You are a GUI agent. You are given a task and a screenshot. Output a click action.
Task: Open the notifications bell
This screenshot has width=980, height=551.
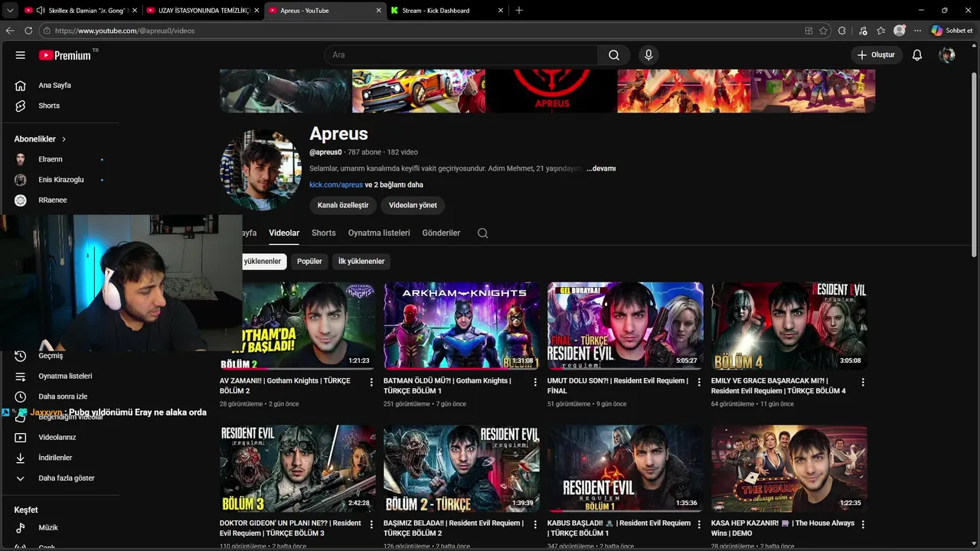pos(917,55)
